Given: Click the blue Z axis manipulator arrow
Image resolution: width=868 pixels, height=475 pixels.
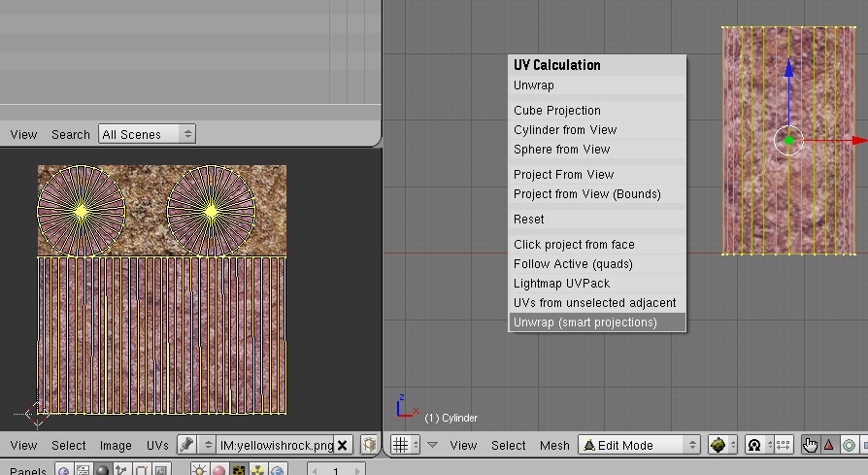Looking at the screenshot, I should pyautogui.click(x=788, y=68).
